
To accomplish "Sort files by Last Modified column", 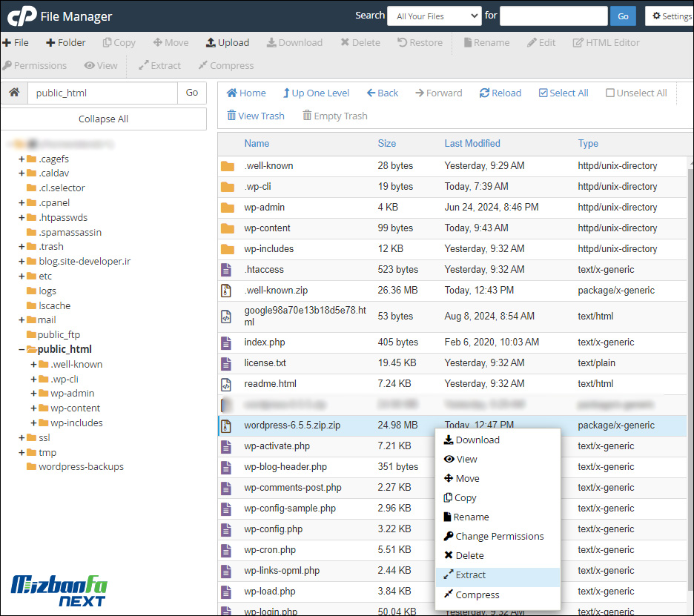I will [472, 143].
